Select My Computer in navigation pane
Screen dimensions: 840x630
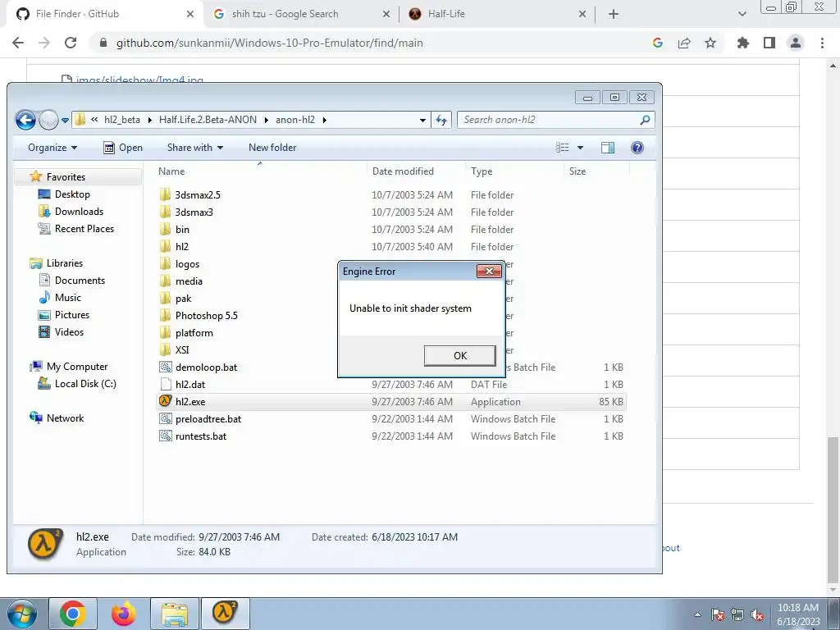[76, 367]
